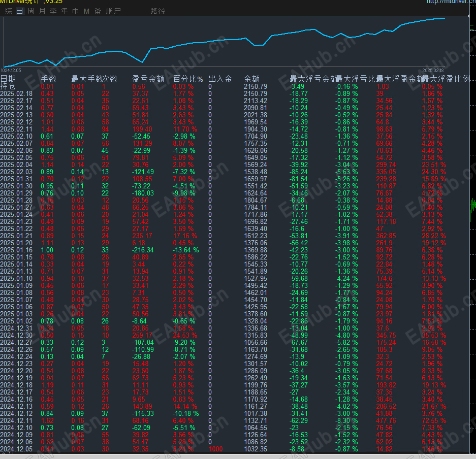Switch to the 年 yearly tab
Viewport: 476px width, 459px height.
pos(65,11)
